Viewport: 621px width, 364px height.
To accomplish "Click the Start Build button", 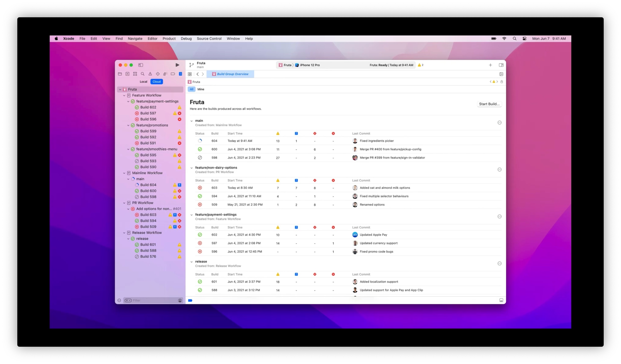I will (489, 104).
